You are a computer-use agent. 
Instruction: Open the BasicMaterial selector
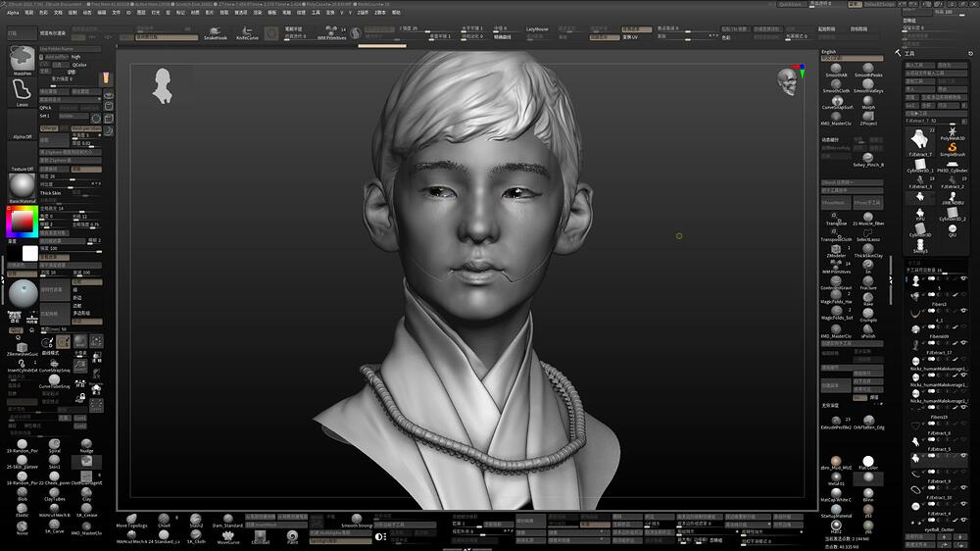click(22, 189)
